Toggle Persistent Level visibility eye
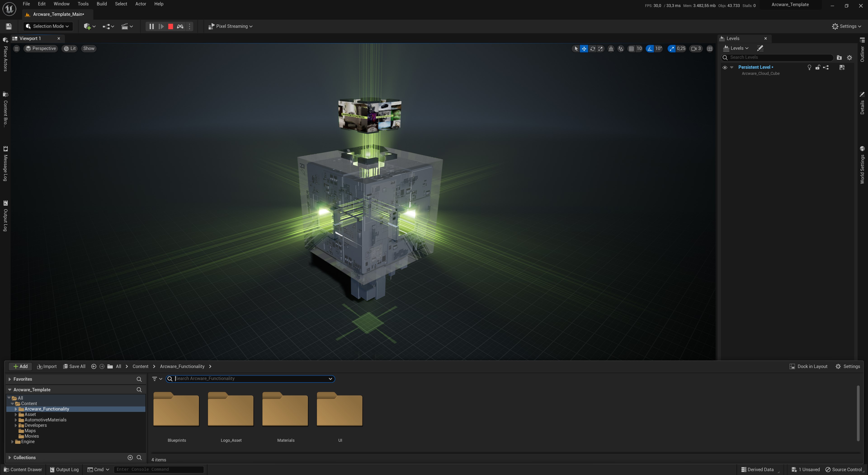The height and width of the screenshot is (475, 868). tap(725, 67)
